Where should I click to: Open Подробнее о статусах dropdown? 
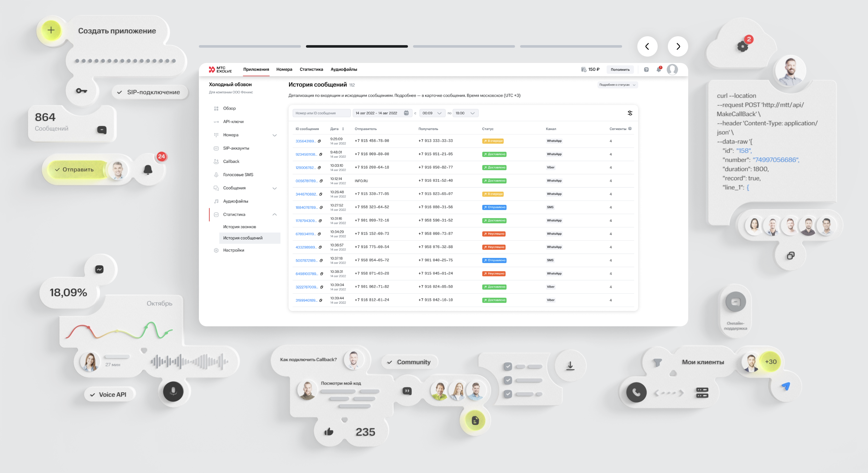click(617, 85)
